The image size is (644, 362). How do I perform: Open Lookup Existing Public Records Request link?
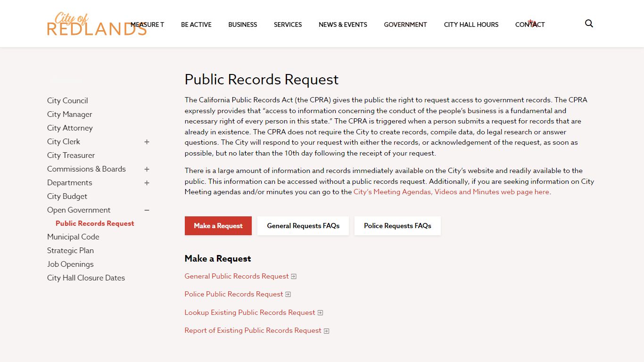coord(250,313)
